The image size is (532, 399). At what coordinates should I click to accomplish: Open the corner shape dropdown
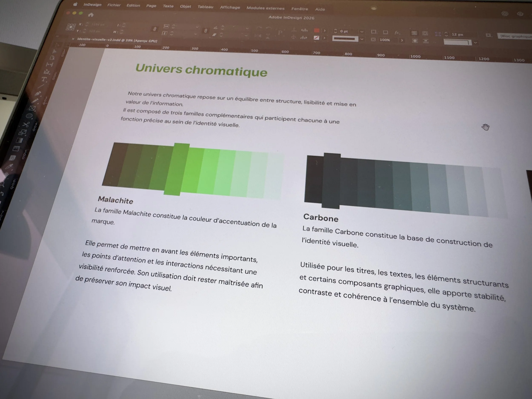click(475, 43)
